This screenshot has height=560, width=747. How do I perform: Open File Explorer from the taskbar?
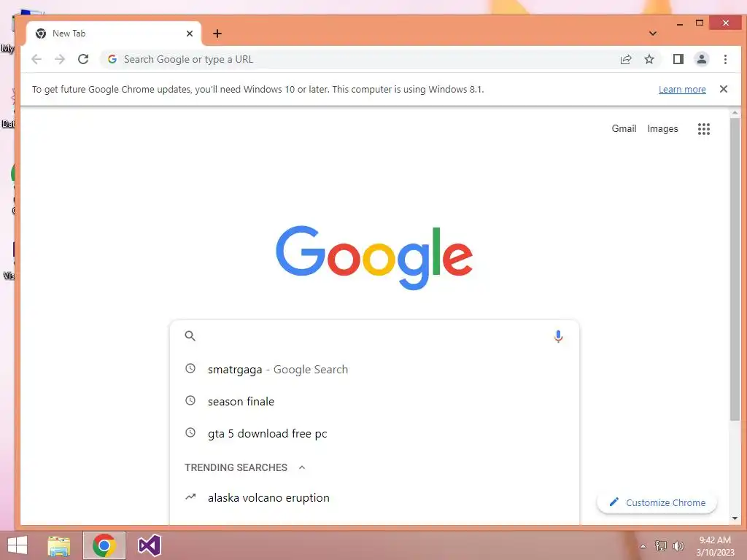58,545
